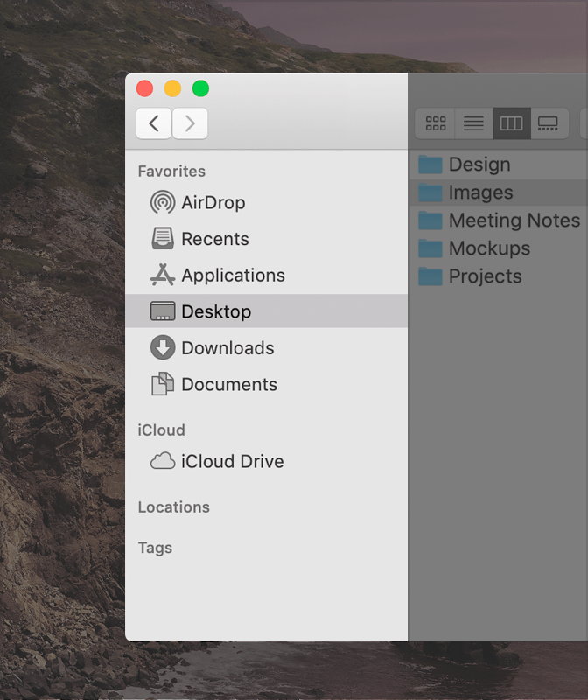The height and width of the screenshot is (700, 588).
Task: Open AirDrop from the sidebar
Action: (x=213, y=203)
